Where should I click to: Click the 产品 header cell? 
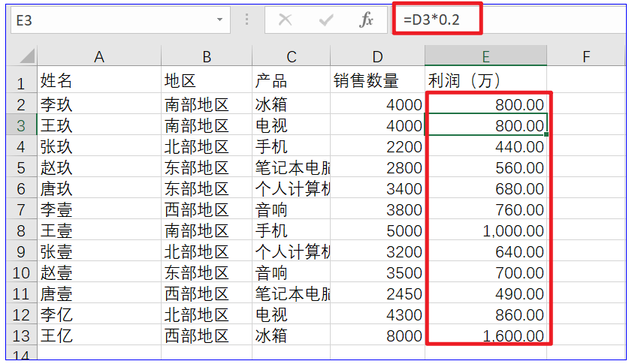(291, 80)
